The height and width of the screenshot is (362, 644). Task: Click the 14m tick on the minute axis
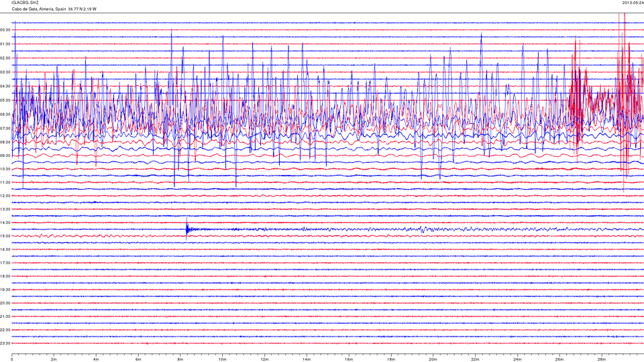click(307, 359)
